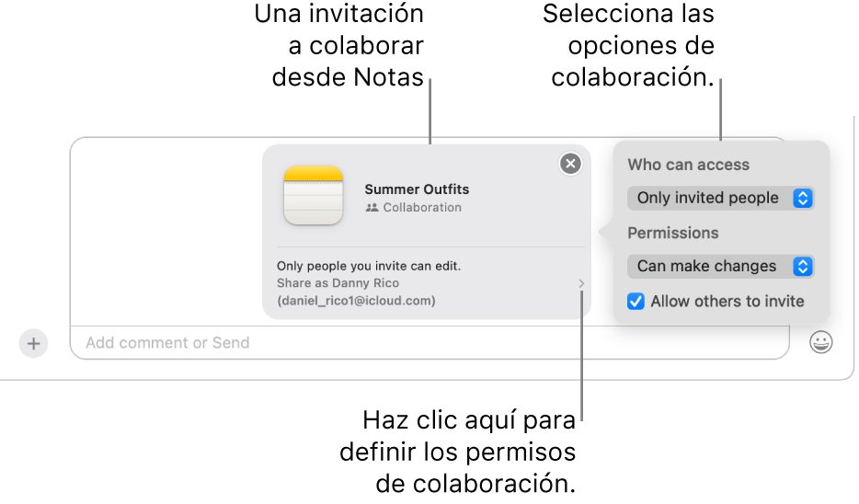Screen dimensions: 859x504
Task: Click the plus apps button beside the message field
Action: pos(33,343)
